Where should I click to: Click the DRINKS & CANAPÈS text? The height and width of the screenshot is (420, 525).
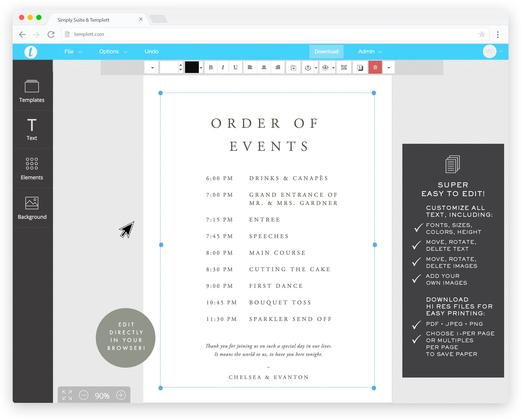click(x=289, y=178)
